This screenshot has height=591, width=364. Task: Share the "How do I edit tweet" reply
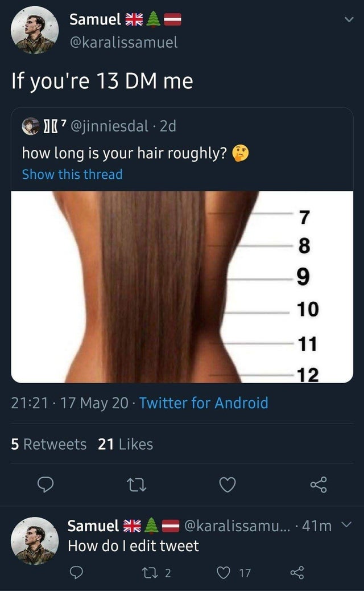click(x=297, y=573)
